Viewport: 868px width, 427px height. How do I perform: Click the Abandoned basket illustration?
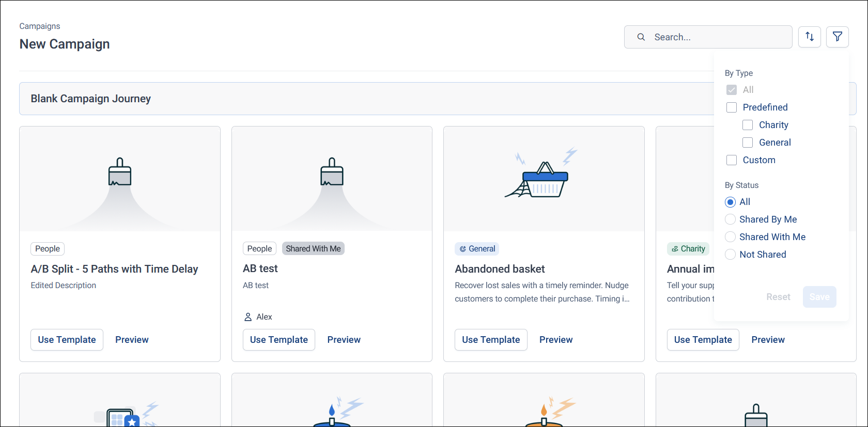click(x=541, y=173)
